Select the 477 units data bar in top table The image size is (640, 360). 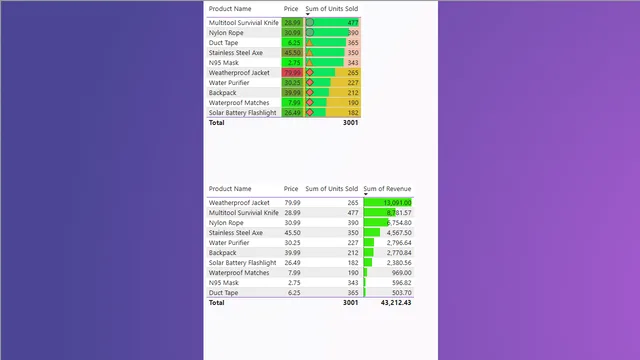click(333, 22)
